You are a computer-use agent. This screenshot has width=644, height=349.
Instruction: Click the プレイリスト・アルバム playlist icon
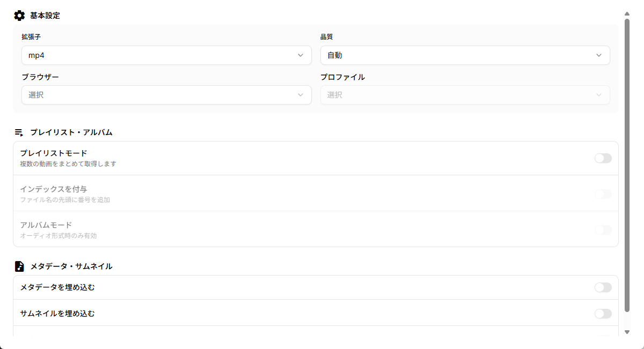pos(19,132)
